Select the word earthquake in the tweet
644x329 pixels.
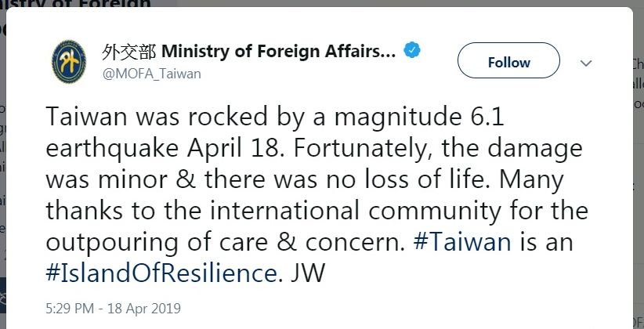click(112, 149)
